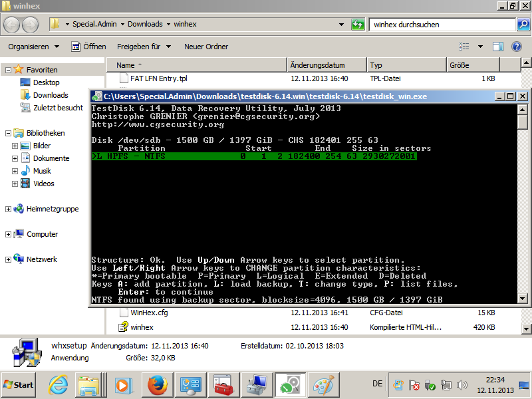Select file WinHex.cfg
This screenshot has width=532, height=399.
[x=149, y=313]
